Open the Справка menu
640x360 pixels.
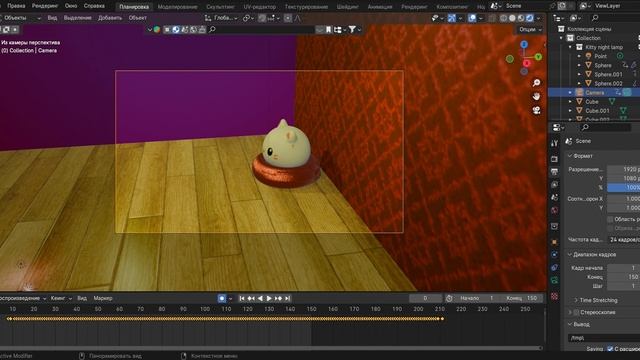point(94,6)
